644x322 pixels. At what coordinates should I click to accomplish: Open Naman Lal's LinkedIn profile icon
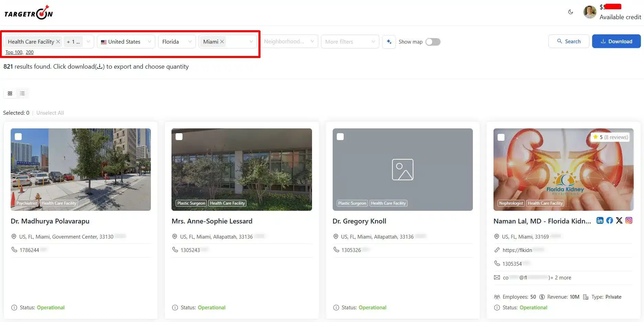[600, 220]
